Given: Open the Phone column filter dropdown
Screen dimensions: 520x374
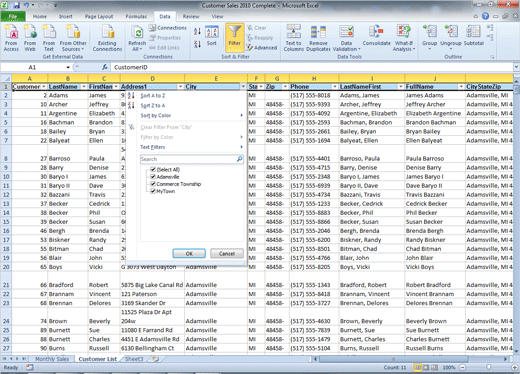Looking at the screenshot, I should [335, 87].
